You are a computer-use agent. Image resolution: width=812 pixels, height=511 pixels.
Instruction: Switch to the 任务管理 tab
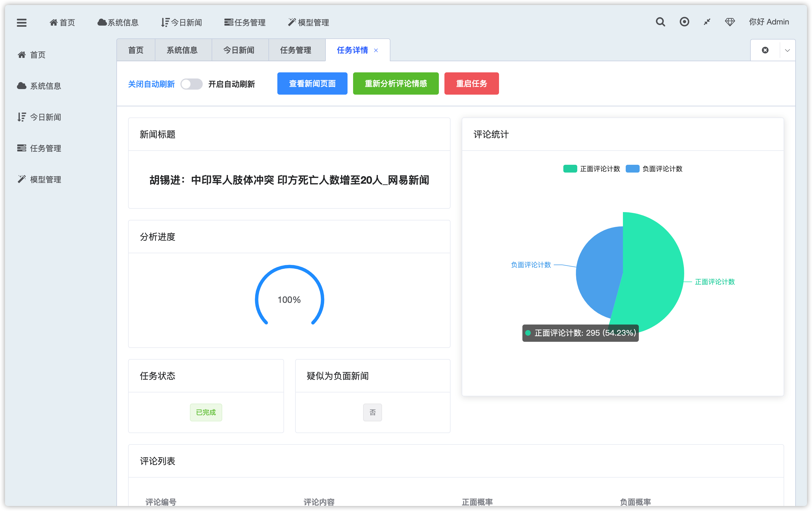[295, 50]
